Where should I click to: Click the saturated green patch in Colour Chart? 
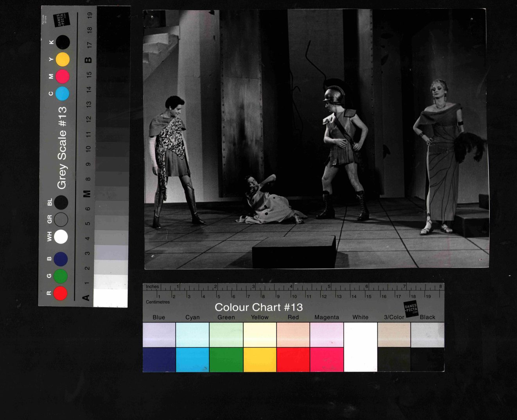click(x=226, y=359)
